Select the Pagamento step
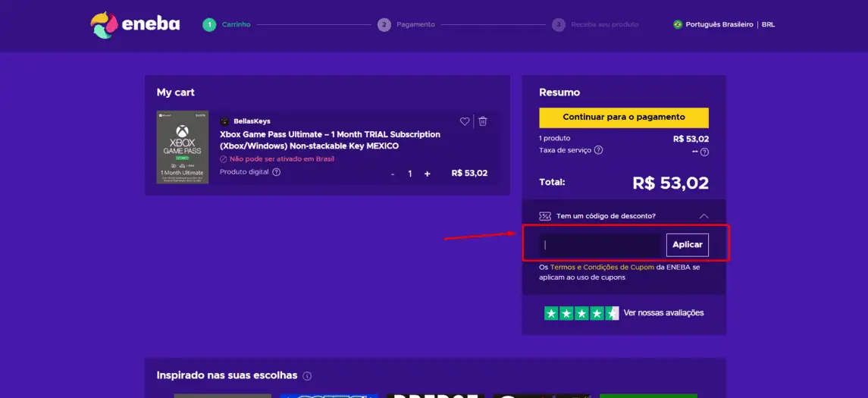Viewport: 868px width, 398px height. [406, 25]
